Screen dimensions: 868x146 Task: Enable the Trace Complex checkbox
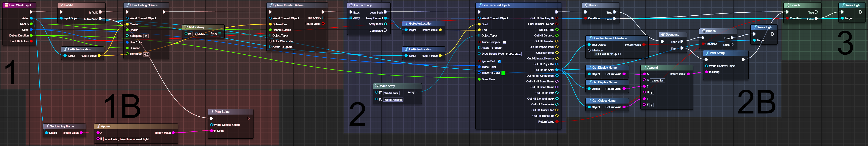pyautogui.click(x=504, y=42)
